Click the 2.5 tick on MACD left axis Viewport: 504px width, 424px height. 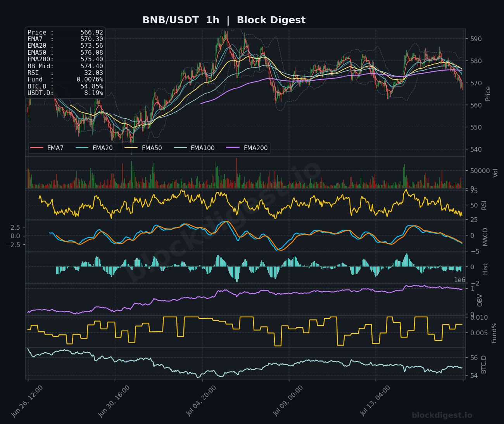(x=15, y=227)
